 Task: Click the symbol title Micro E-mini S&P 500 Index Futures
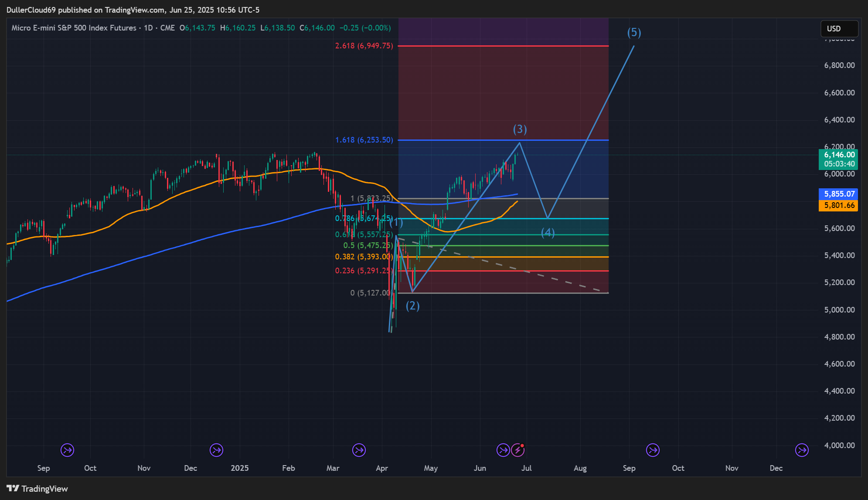click(74, 28)
